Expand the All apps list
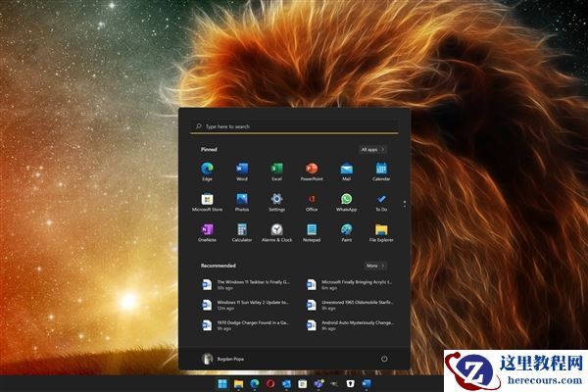The width and height of the screenshot is (588, 392). [372, 149]
